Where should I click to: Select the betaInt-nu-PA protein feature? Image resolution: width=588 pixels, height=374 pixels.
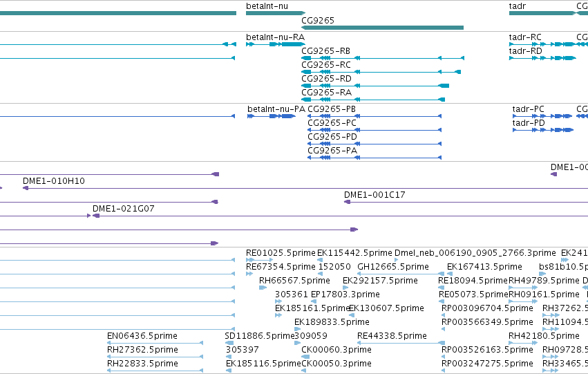click(x=272, y=116)
